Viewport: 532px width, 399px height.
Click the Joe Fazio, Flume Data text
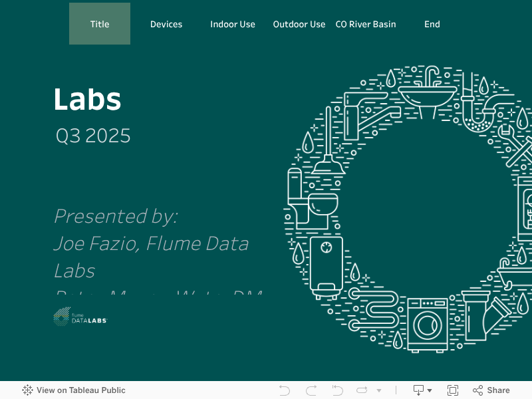click(152, 243)
